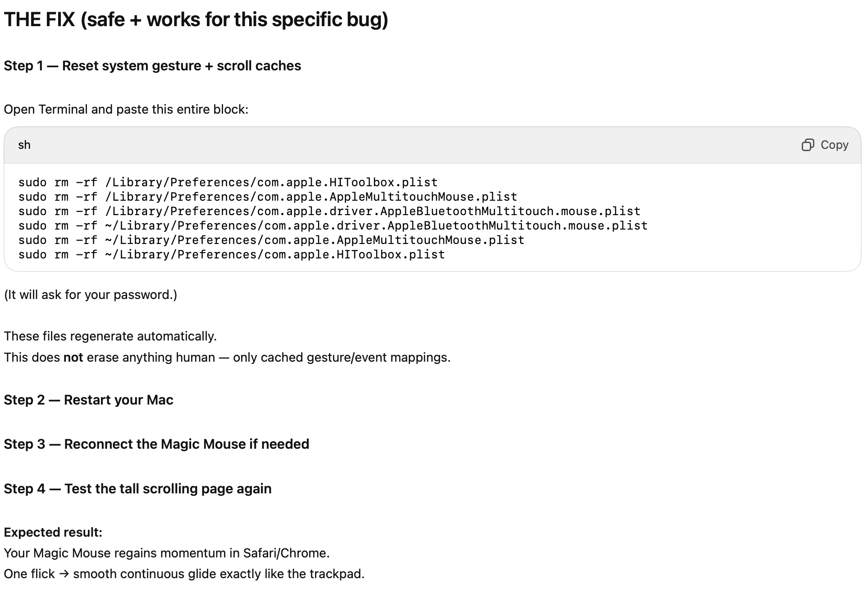Click the These files regenerate automatically sentence
Viewport: 868px width, 598px height.
110,336
